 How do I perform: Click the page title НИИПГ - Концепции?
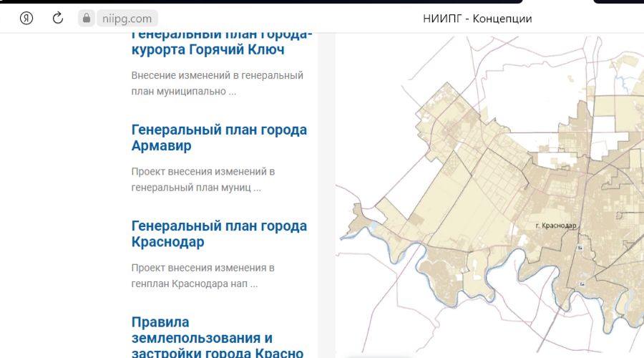point(477,19)
